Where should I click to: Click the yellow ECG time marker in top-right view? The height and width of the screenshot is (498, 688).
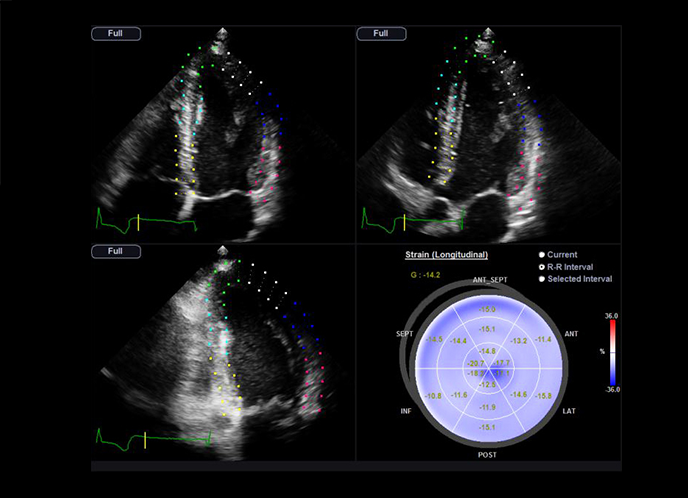tap(404, 222)
